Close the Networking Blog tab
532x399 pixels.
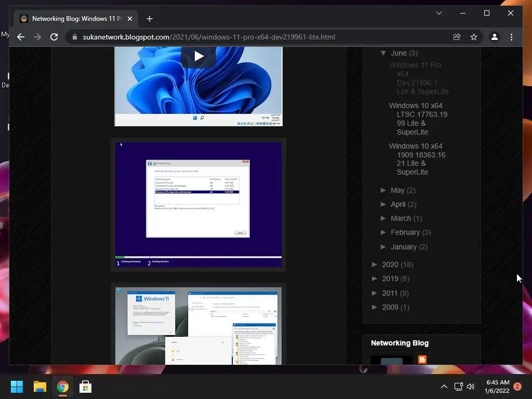coord(129,19)
